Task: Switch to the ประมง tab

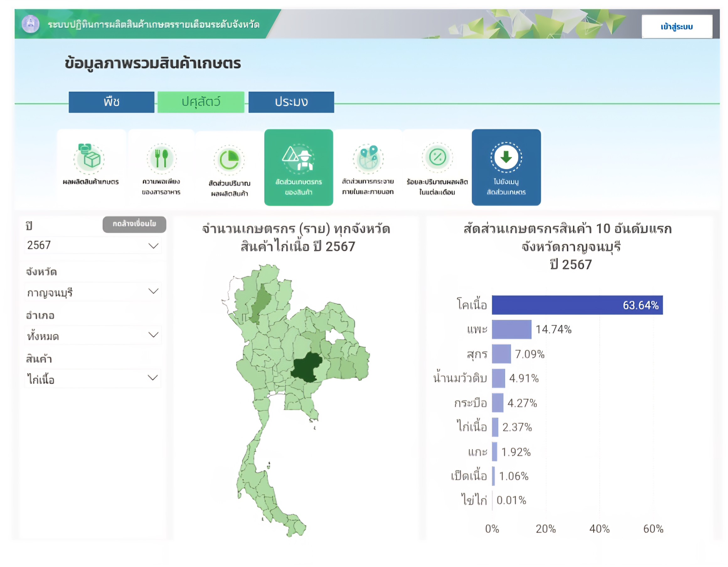Action: coord(291,102)
